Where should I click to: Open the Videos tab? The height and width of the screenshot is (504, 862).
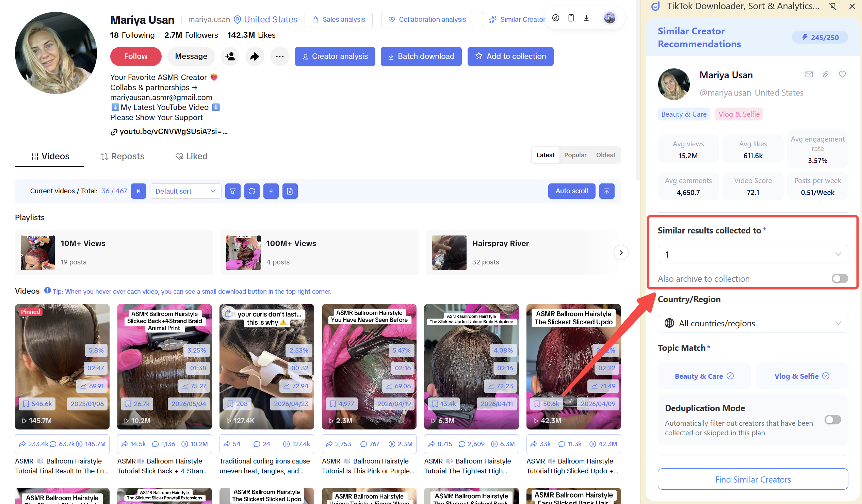[50, 156]
